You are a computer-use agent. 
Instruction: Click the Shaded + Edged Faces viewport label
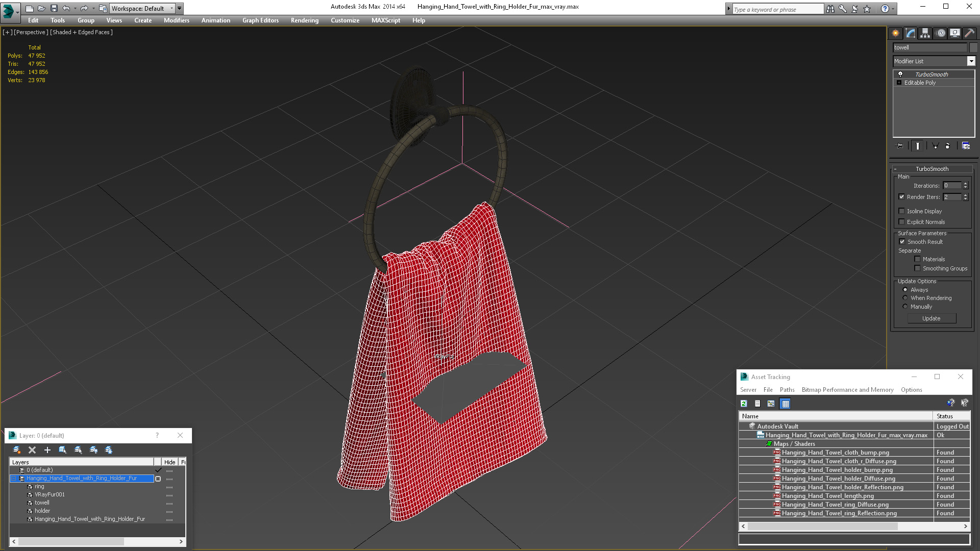tap(82, 32)
